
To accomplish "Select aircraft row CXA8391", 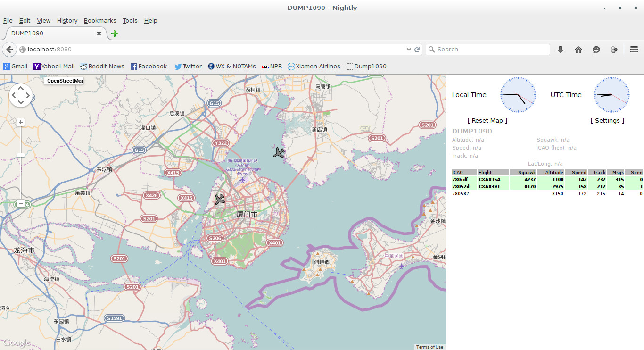I will pos(547,187).
